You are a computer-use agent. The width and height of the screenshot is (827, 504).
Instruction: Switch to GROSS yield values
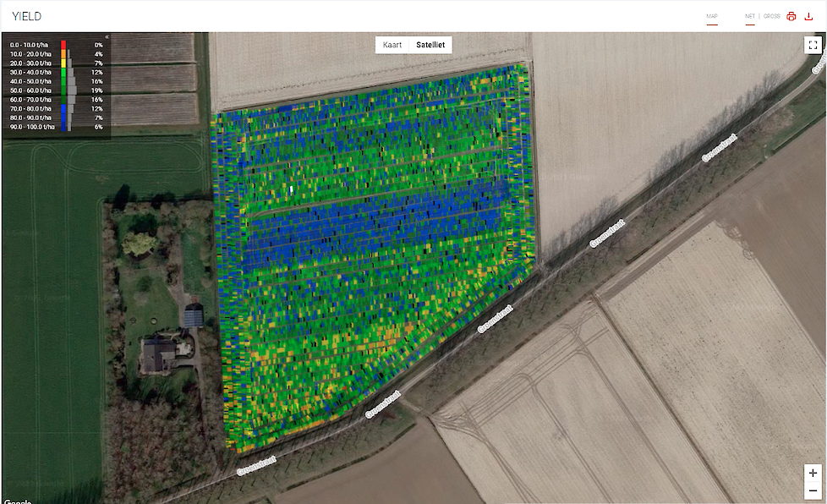click(x=771, y=16)
